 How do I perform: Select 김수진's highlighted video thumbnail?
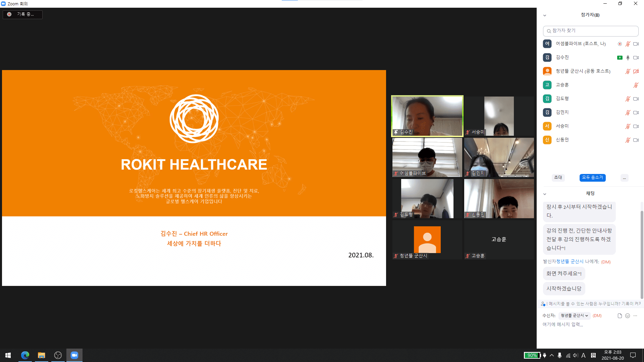click(427, 116)
